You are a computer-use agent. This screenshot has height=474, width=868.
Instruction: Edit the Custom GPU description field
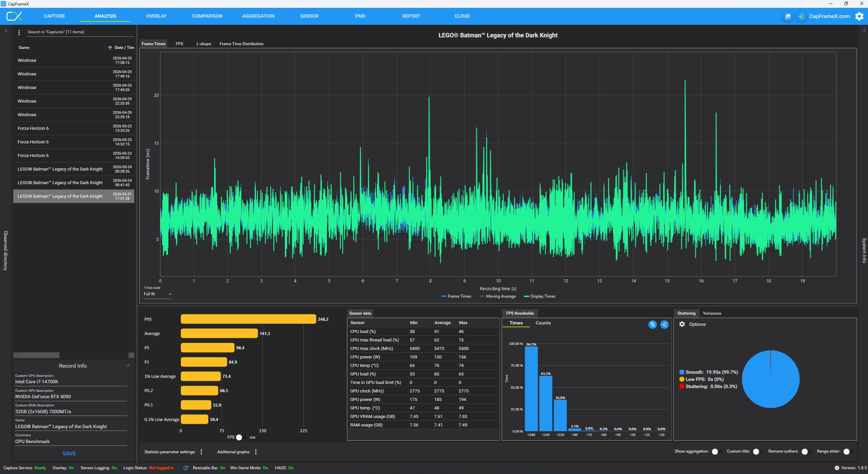(71, 397)
